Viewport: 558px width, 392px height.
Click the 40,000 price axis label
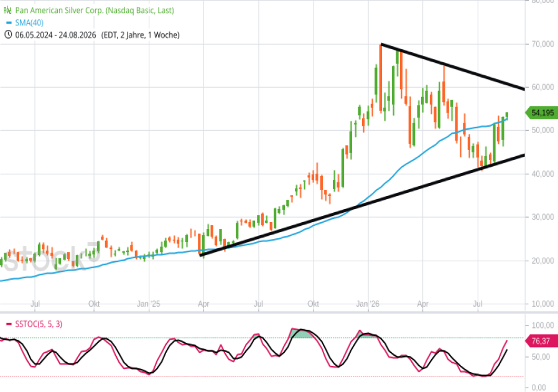[542, 174]
